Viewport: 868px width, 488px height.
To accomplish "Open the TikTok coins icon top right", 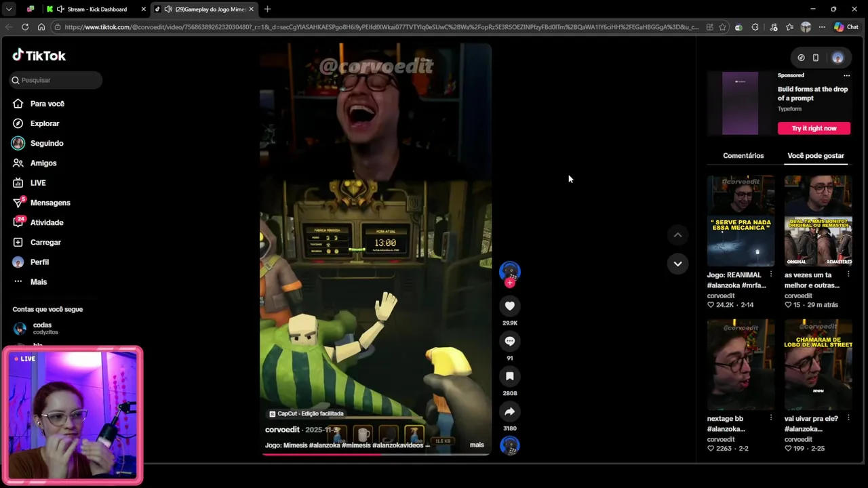I will (x=801, y=58).
